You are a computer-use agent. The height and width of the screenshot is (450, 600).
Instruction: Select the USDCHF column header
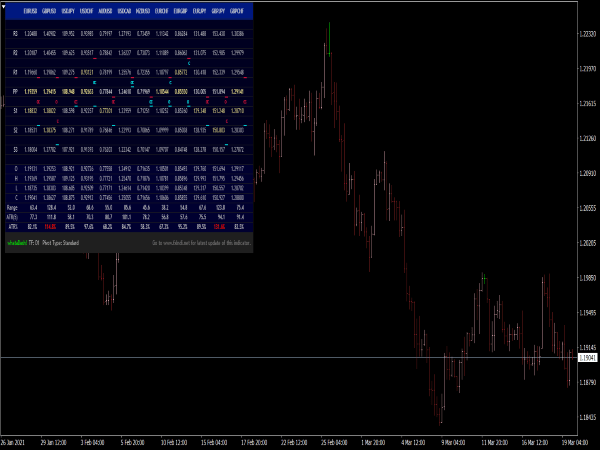[86, 11]
